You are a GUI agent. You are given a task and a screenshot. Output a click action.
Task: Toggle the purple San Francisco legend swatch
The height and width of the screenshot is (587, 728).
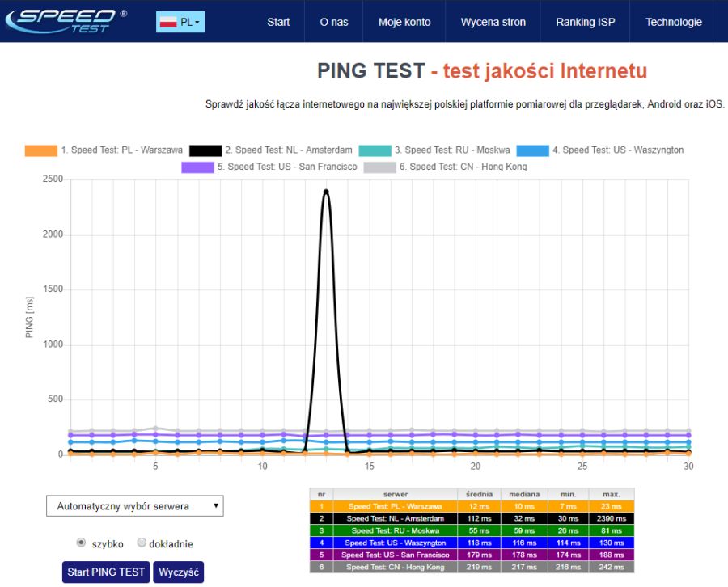(x=198, y=167)
